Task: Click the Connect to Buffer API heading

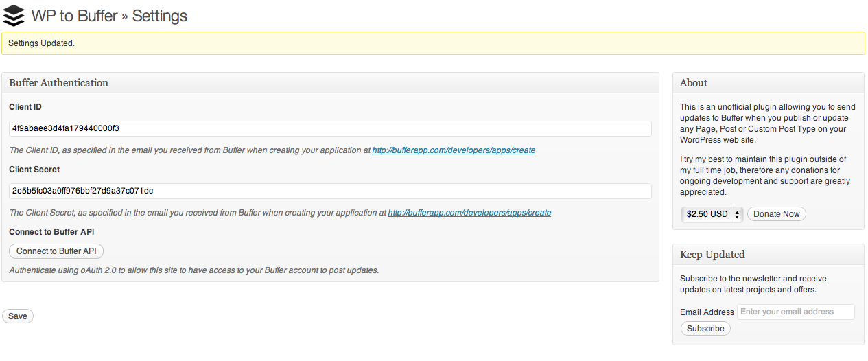Action: [51, 232]
